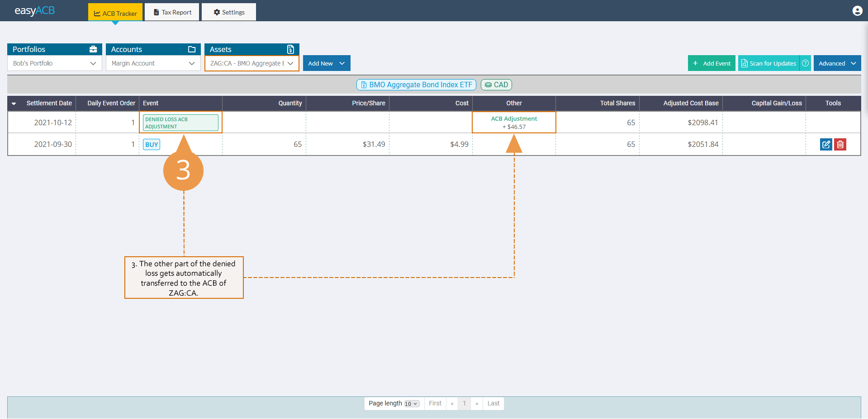Open the Margin Account dropdown
The width and height of the screenshot is (868, 419).
point(153,63)
